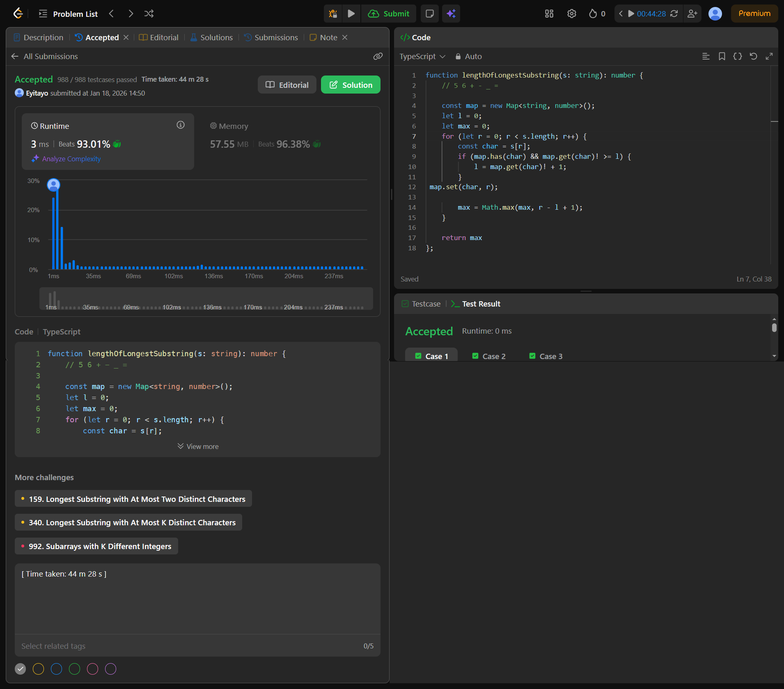Image resolution: width=784 pixels, height=689 pixels.
Task: Click the green Solution button
Action: [x=351, y=85]
